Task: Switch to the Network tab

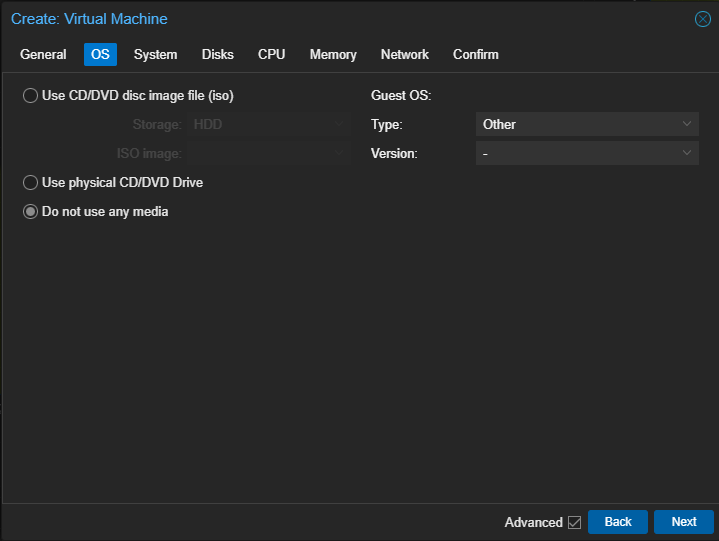Action: coord(404,55)
